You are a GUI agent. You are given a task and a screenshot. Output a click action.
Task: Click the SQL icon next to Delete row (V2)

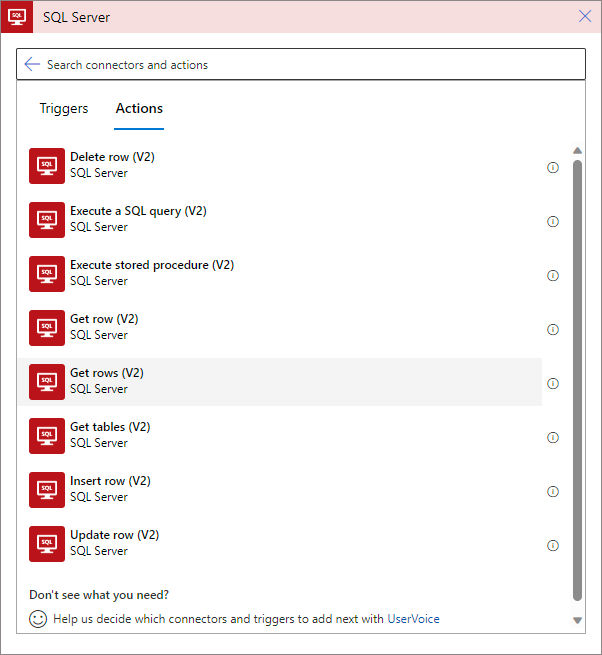47,165
